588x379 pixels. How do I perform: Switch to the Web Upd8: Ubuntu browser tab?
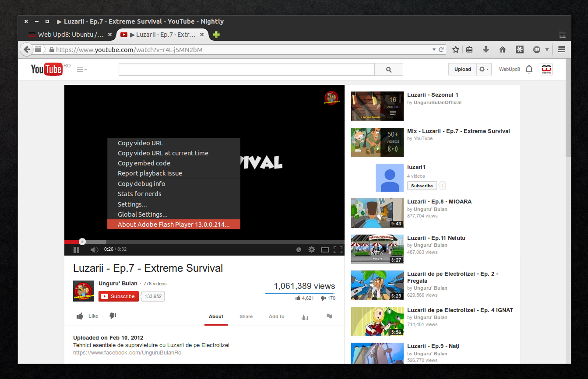70,35
